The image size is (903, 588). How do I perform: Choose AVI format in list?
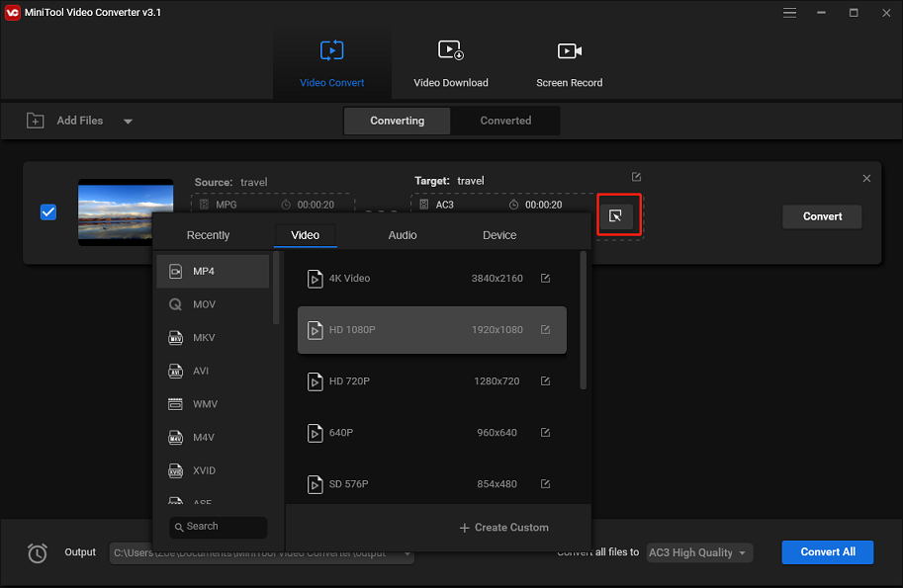213,372
